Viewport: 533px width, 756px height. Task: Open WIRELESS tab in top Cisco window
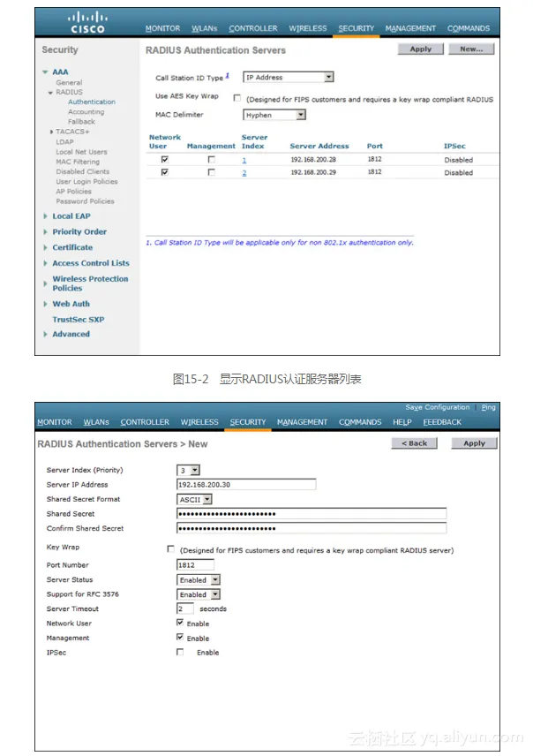[x=307, y=28]
